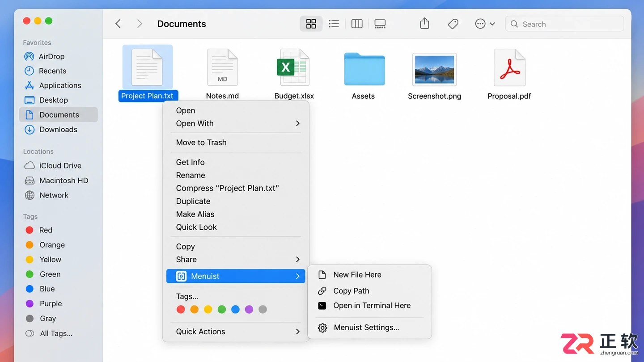Click the Share toolbar icon

(424, 23)
